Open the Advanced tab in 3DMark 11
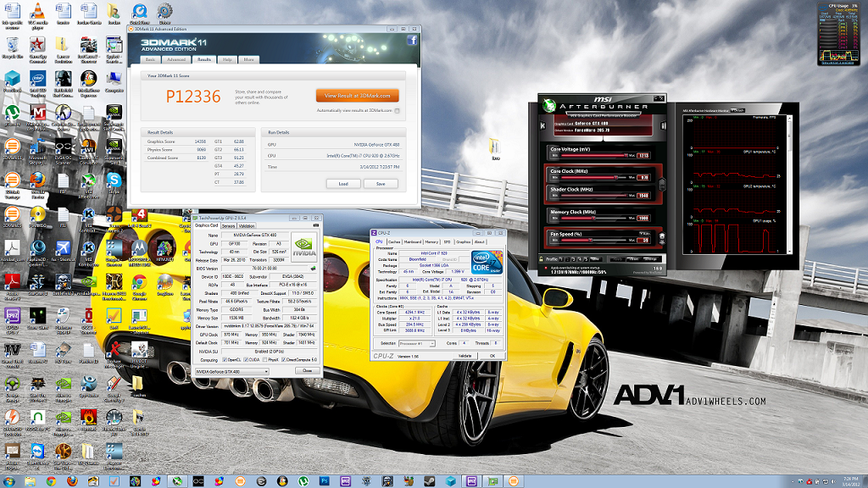This screenshot has height=488, width=868. (176, 59)
